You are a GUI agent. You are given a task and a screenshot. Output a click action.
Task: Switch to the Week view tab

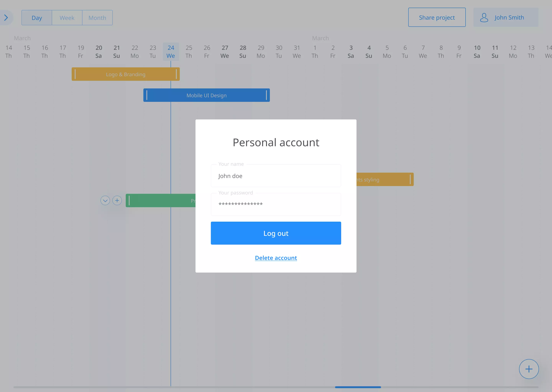pyautogui.click(x=67, y=18)
